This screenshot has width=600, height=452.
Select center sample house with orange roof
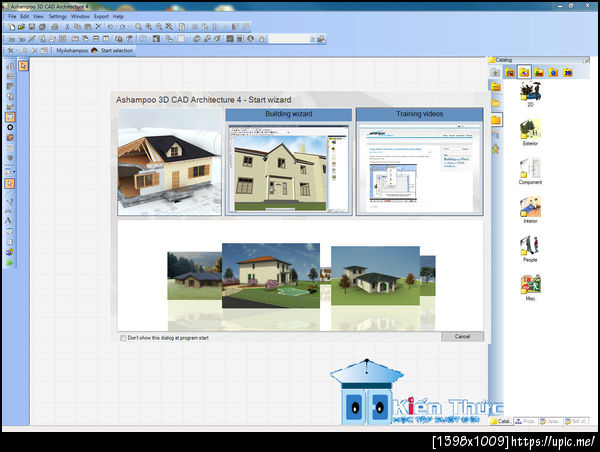pos(271,276)
